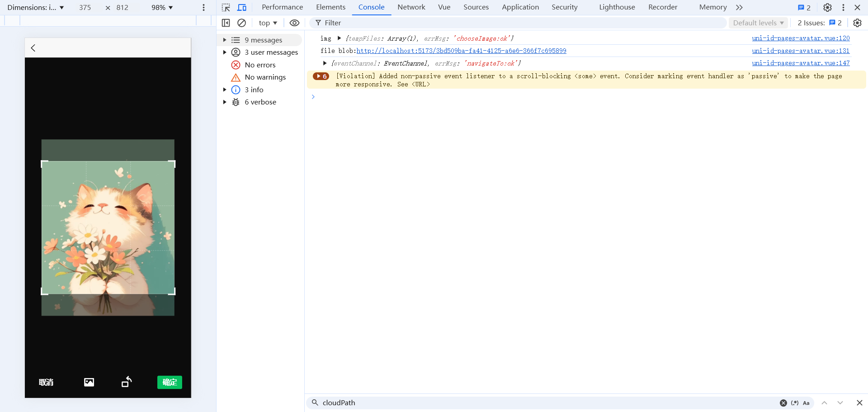Open the 98% zoom dropdown

coord(162,8)
